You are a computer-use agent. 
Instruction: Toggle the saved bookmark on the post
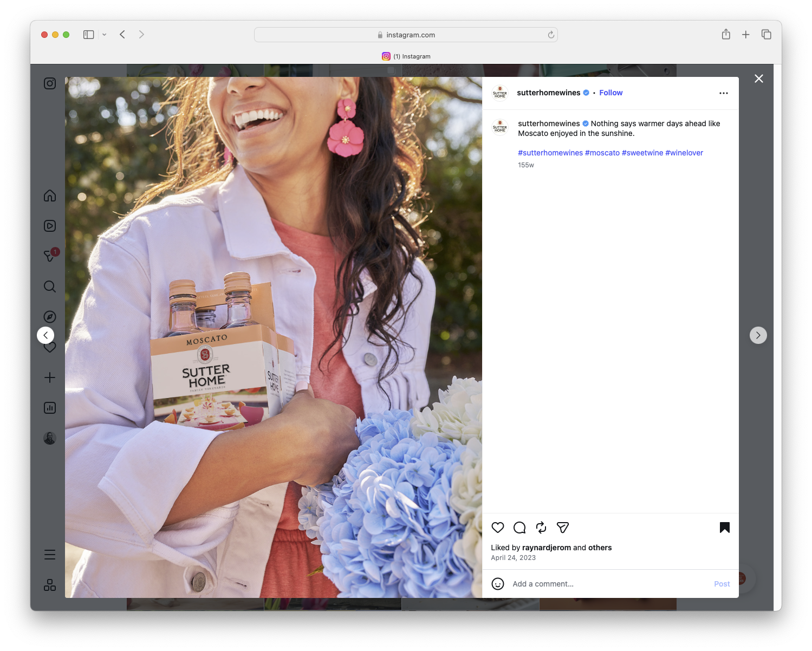725,528
